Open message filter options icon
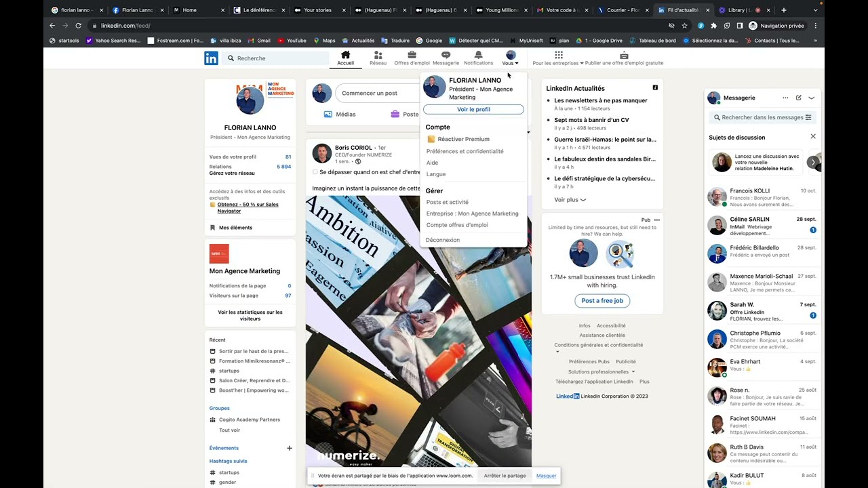This screenshot has height=488, width=868. [808, 117]
